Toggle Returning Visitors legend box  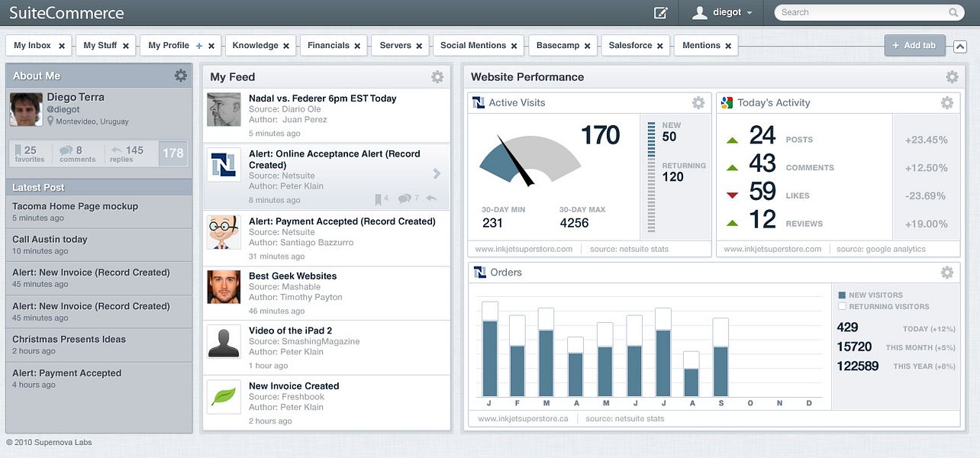[x=842, y=306]
